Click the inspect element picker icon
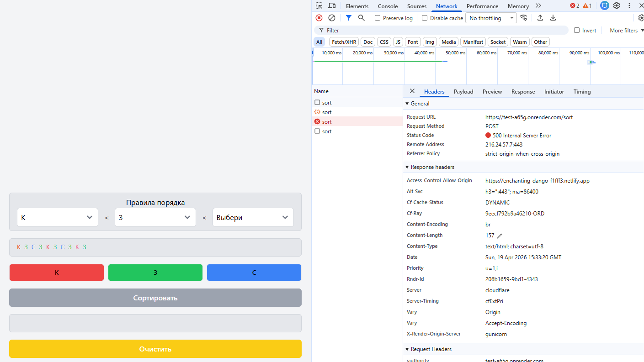The height and width of the screenshot is (362, 644). pyautogui.click(x=319, y=6)
